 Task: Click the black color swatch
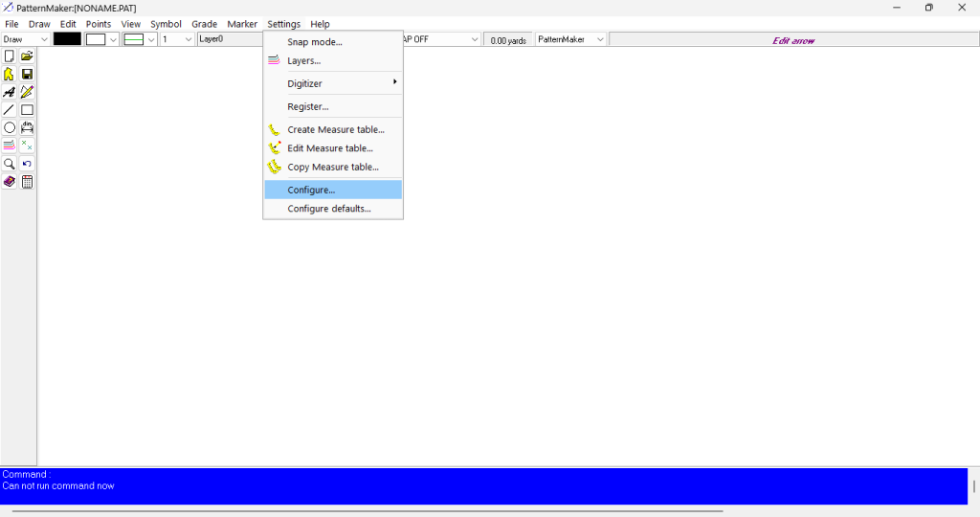(68, 38)
